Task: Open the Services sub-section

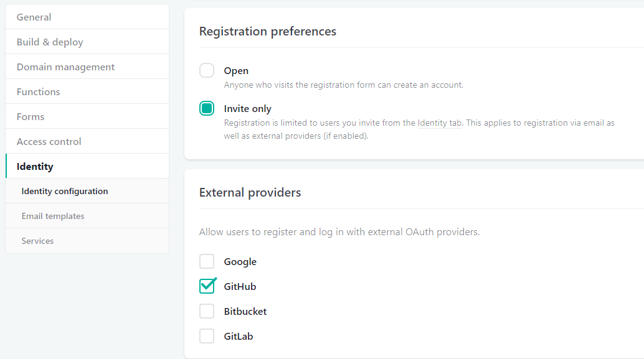Action: (x=37, y=241)
